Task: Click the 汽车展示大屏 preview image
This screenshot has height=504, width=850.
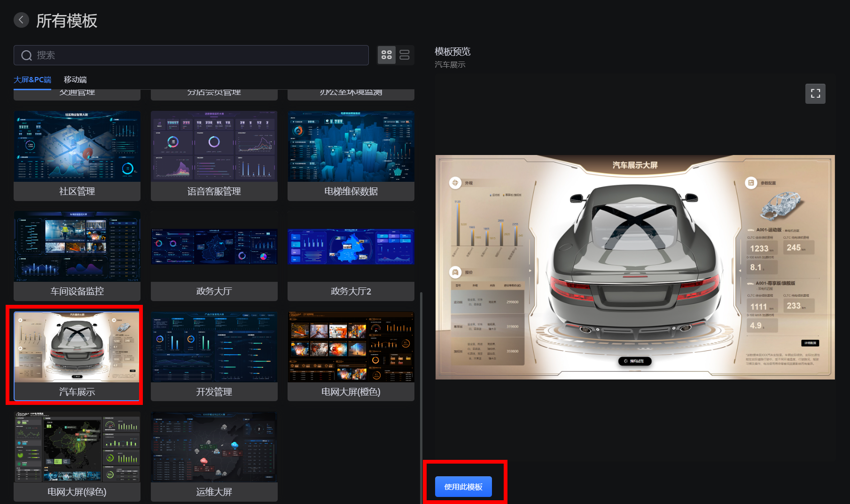Action: [635, 267]
